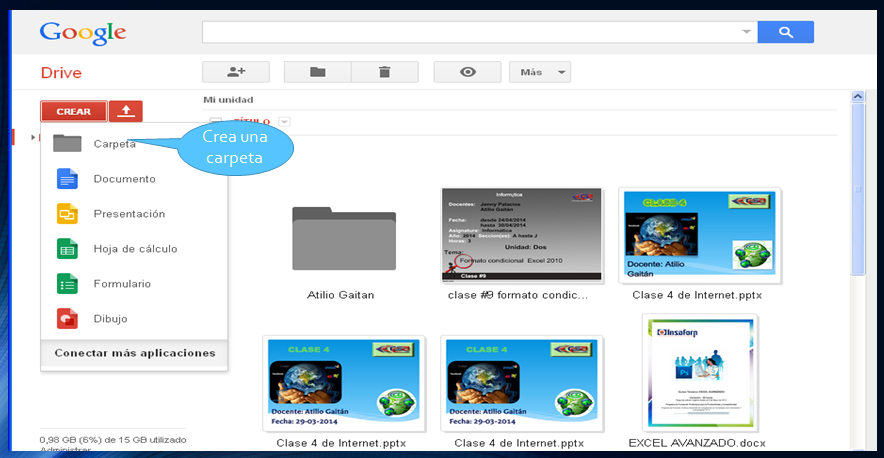Select Dibujo from the create menu
This screenshot has width=884, height=458.
[x=134, y=319]
